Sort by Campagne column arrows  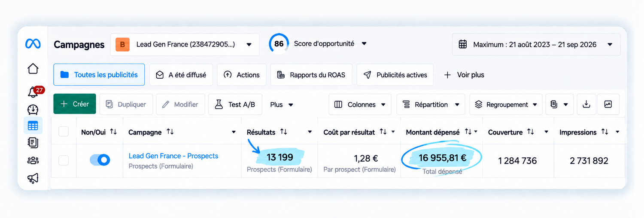[x=170, y=132]
